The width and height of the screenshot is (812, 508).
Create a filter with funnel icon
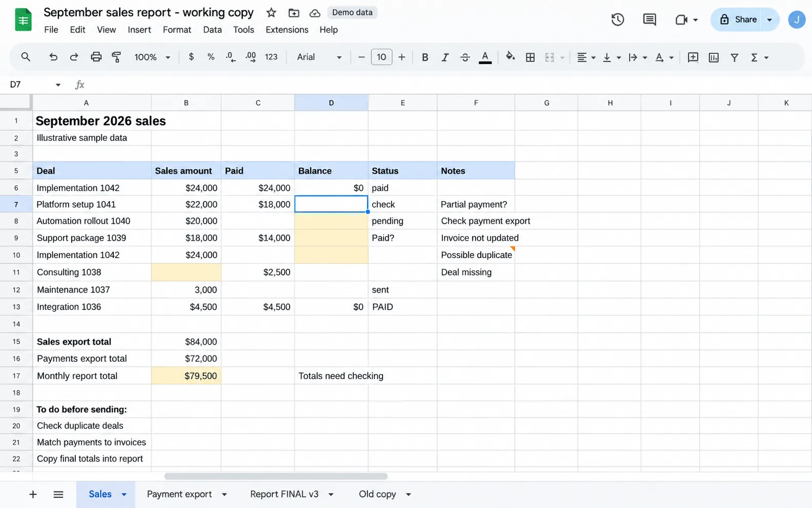(734, 57)
